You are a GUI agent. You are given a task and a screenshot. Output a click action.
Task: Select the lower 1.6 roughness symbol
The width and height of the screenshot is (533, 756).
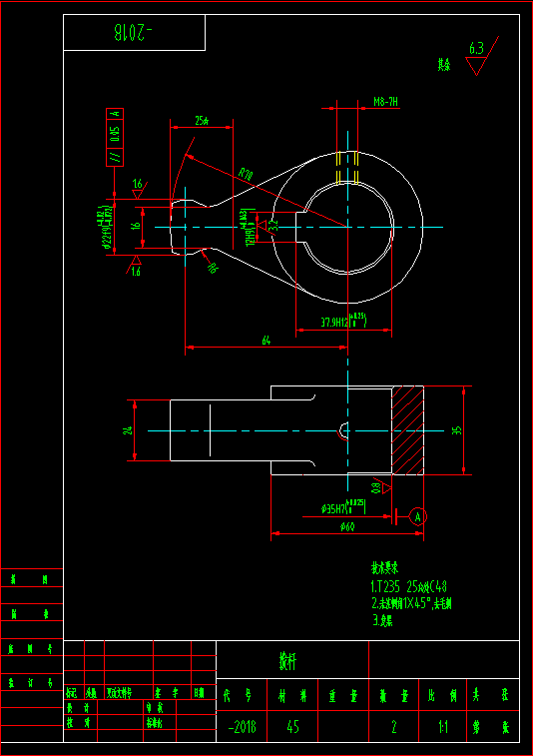tap(135, 266)
